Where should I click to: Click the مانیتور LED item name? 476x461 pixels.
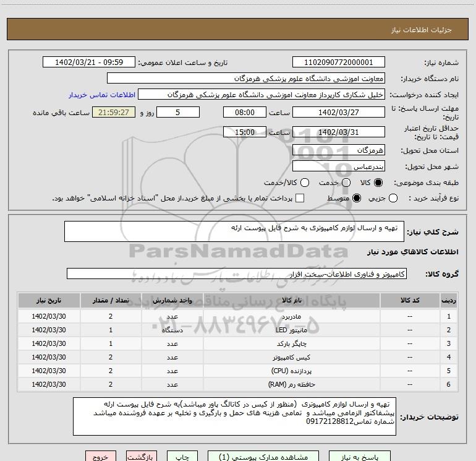pos(291,330)
